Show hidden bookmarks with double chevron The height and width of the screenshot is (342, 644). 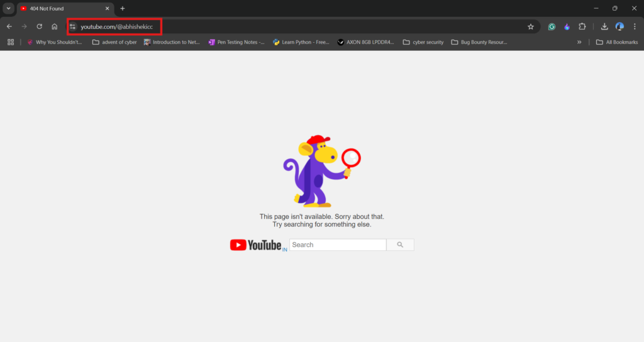[x=579, y=42]
